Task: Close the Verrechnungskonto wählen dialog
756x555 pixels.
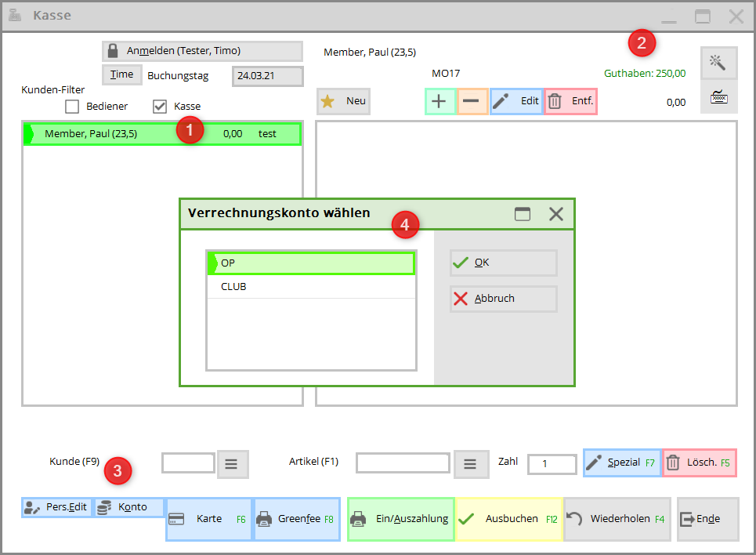Action: [556, 214]
